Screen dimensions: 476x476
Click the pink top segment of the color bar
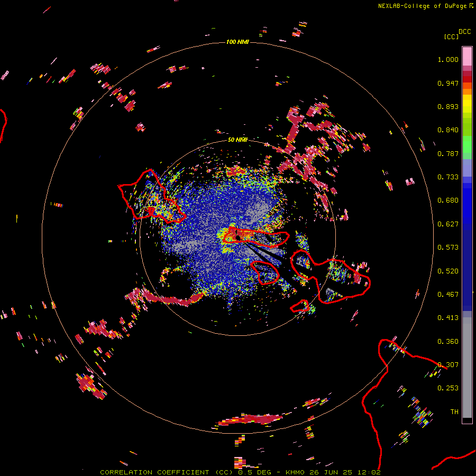467,56
